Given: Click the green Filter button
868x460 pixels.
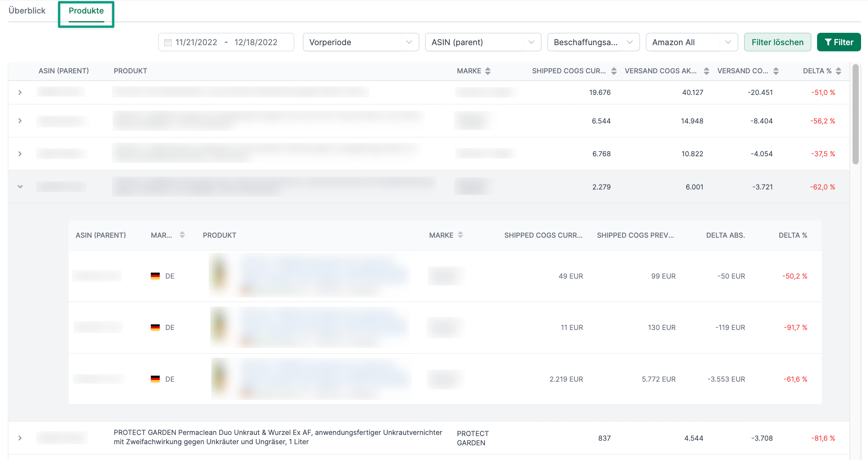Looking at the screenshot, I should click(839, 42).
